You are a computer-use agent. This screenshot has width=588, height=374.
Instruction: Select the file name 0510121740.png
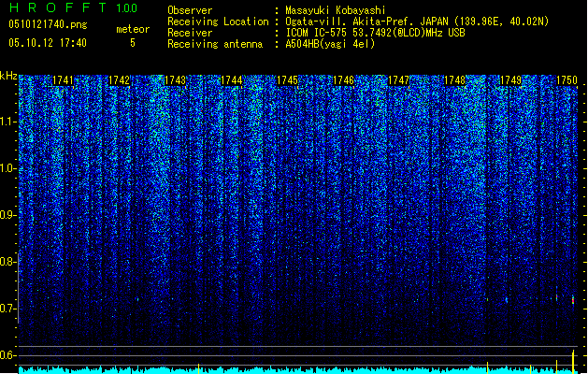point(48,24)
